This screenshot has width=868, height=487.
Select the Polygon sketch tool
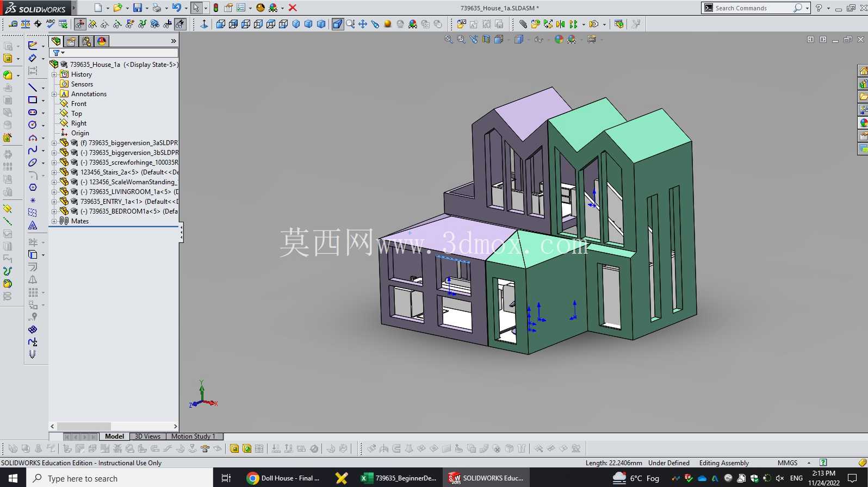33,188
